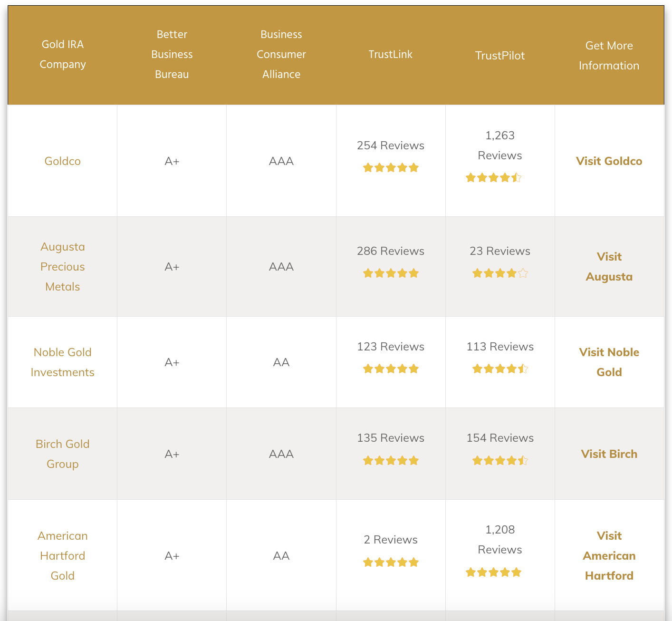This screenshot has width=672, height=621.
Task: Click Augusta's A+ BBB rating
Action: click(x=172, y=267)
